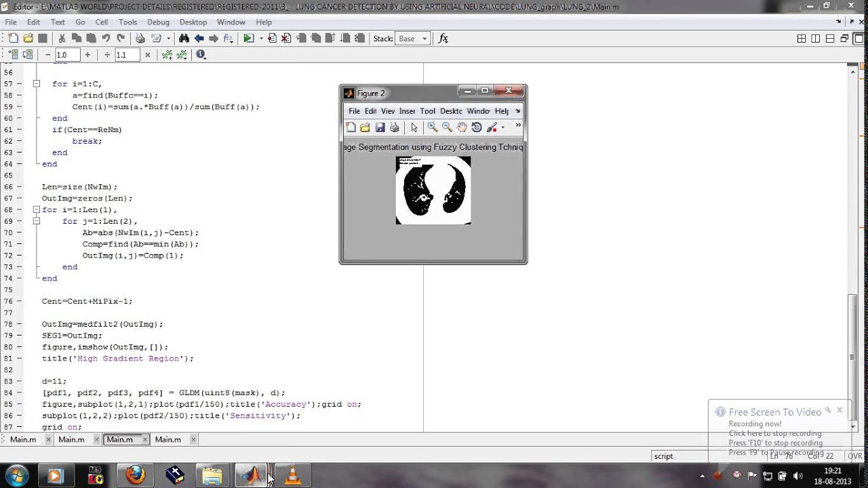Float Editor documents with cascade icon

[845, 39]
